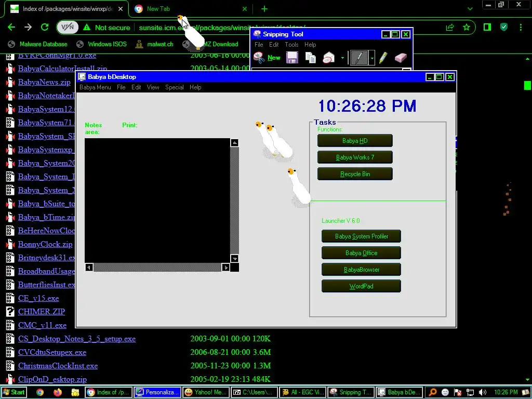
Task: Share this page via share icon
Action: point(450,27)
